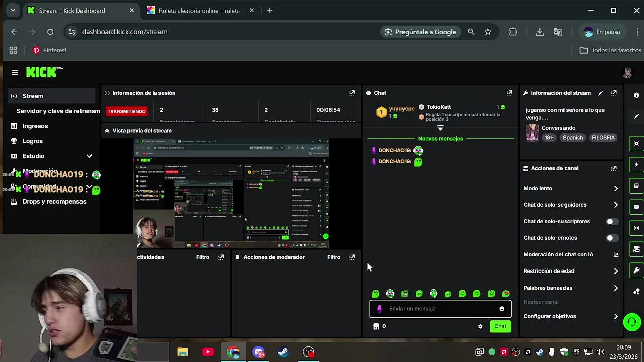Screen dimensions: 644x362
Task: Click the stream preview thumbnail
Action: tap(231, 194)
